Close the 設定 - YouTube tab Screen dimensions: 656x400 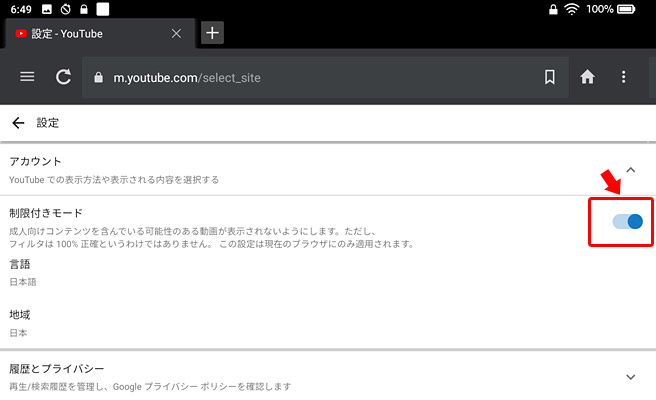click(177, 33)
